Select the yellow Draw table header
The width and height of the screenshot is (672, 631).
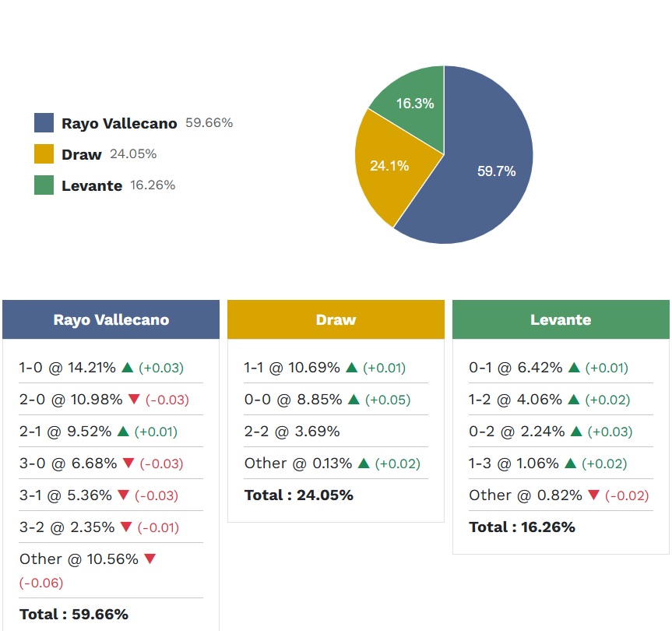click(336, 319)
